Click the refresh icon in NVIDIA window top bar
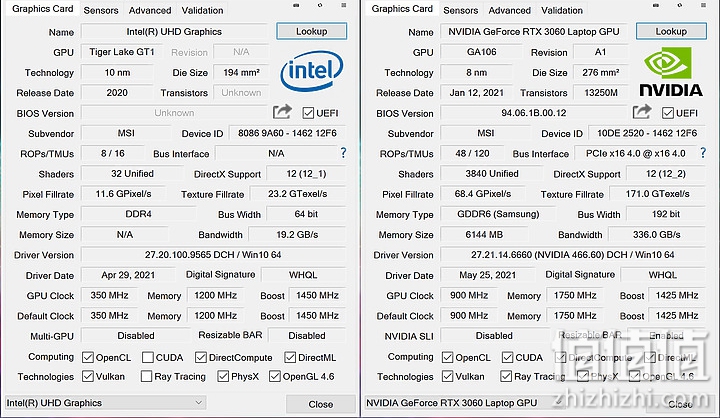 click(x=680, y=6)
